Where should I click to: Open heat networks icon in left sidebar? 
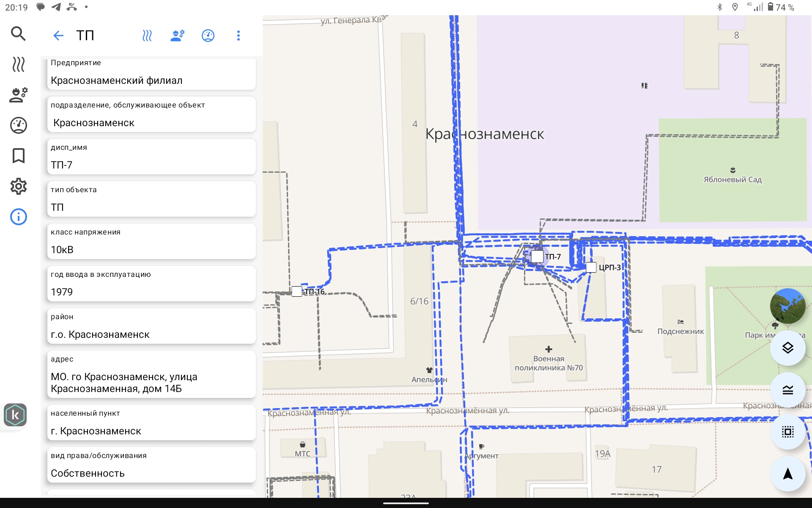point(18,64)
